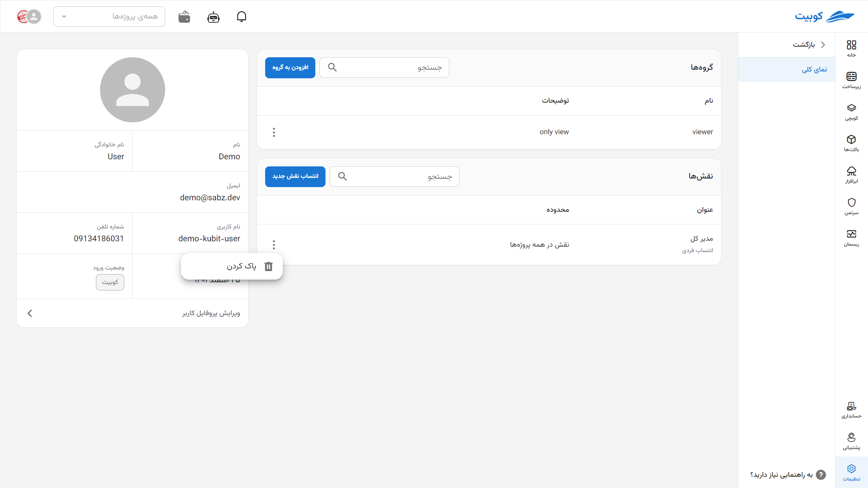Viewport: 868px width, 488px height.
Task: Open سرتمن in the sidebar
Action: click(x=851, y=206)
